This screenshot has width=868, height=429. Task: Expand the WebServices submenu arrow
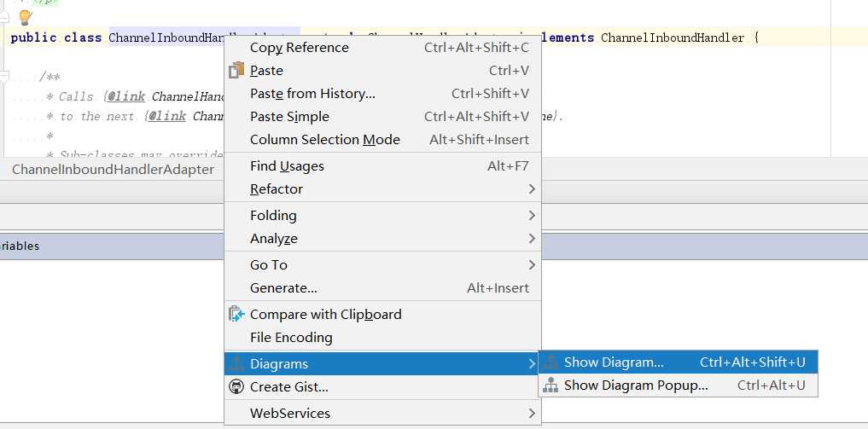coord(532,413)
